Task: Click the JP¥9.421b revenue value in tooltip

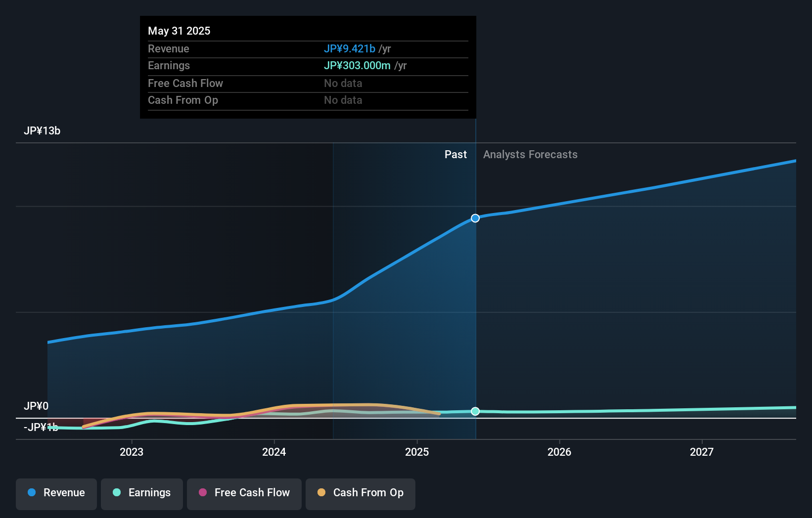Action: tap(349, 48)
